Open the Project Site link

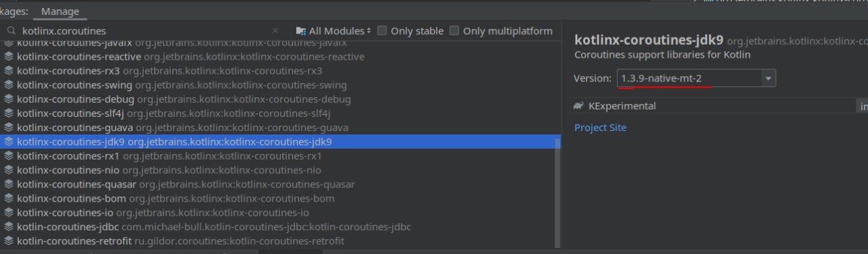[x=600, y=128]
